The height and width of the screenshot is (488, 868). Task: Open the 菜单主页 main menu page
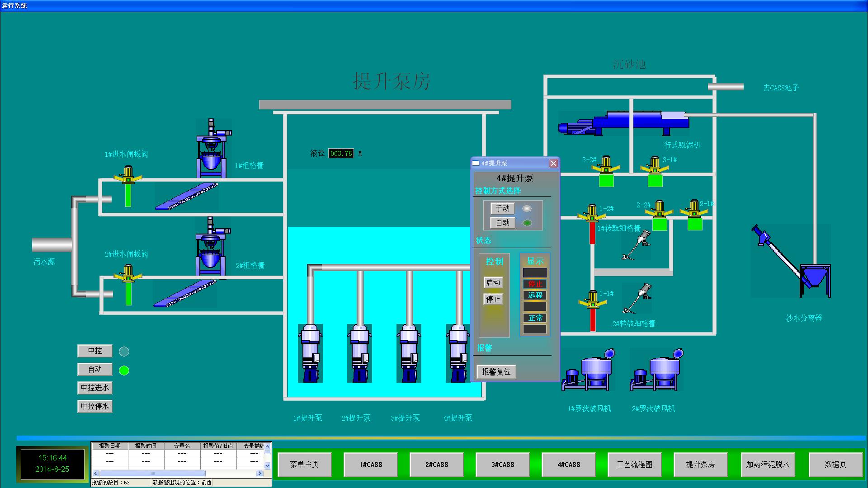304,465
